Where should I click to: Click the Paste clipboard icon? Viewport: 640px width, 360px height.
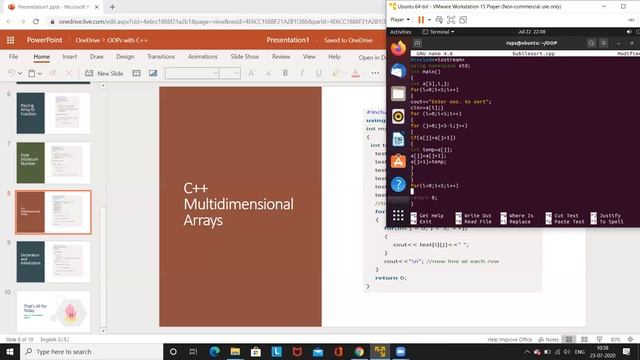[x=32, y=73]
